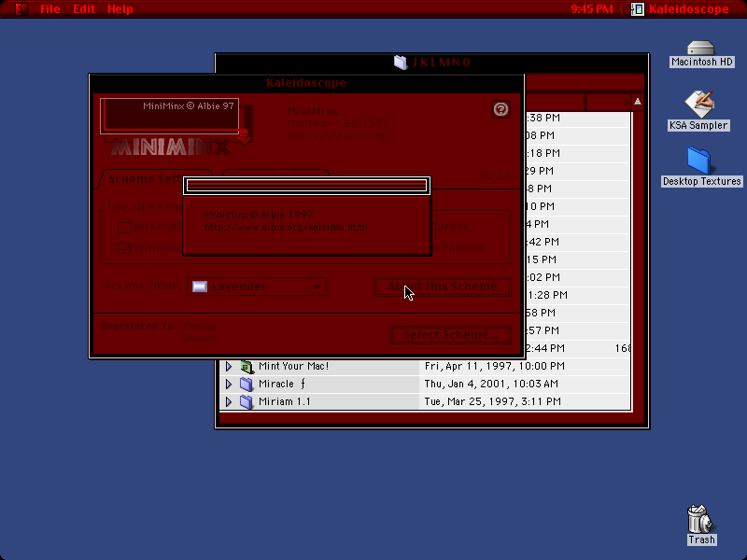747x560 pixels.
Task: Click the http://www.albie.org/ scheme URL text
Action: coord(338,135)
